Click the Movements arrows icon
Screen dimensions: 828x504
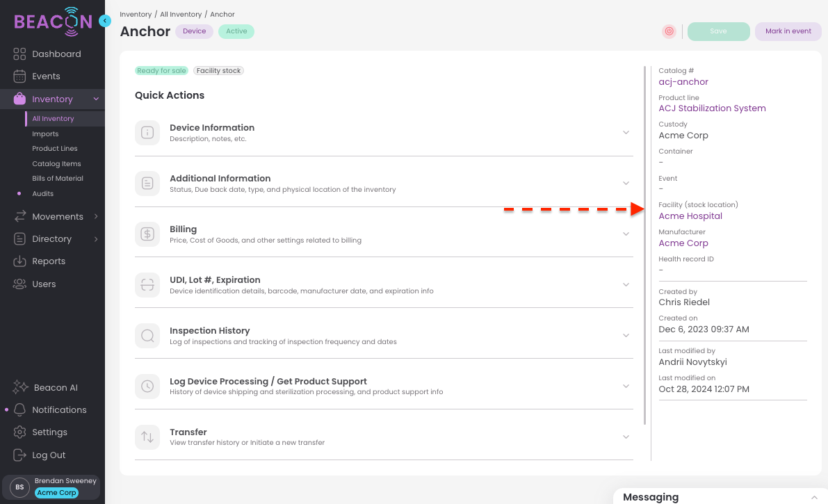[19, 217]
